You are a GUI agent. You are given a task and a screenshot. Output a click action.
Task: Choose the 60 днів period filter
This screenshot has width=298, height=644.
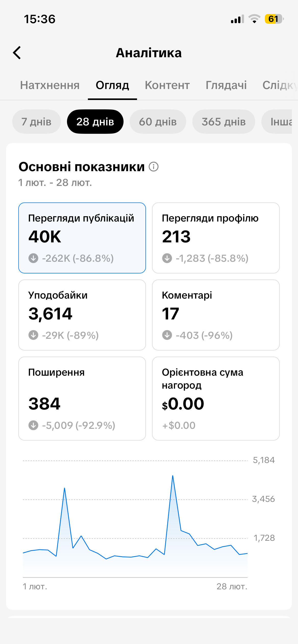point(158,122)
